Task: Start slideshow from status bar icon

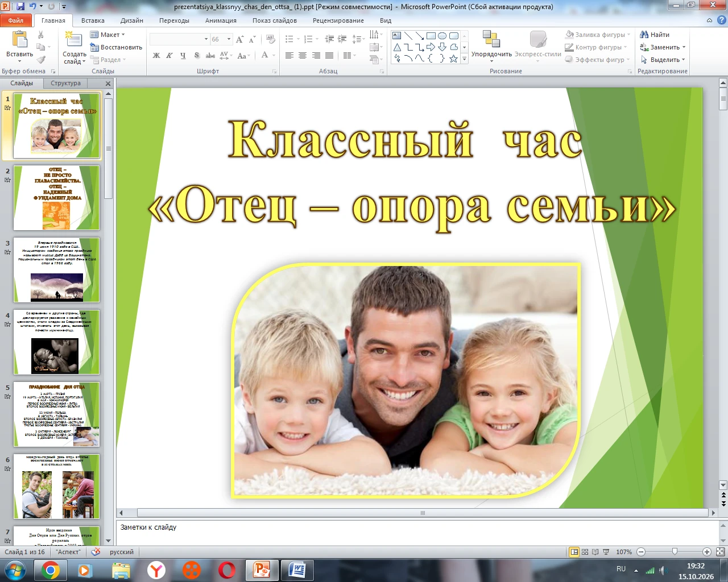Action: pyautogui.click(x=606, y=552)
